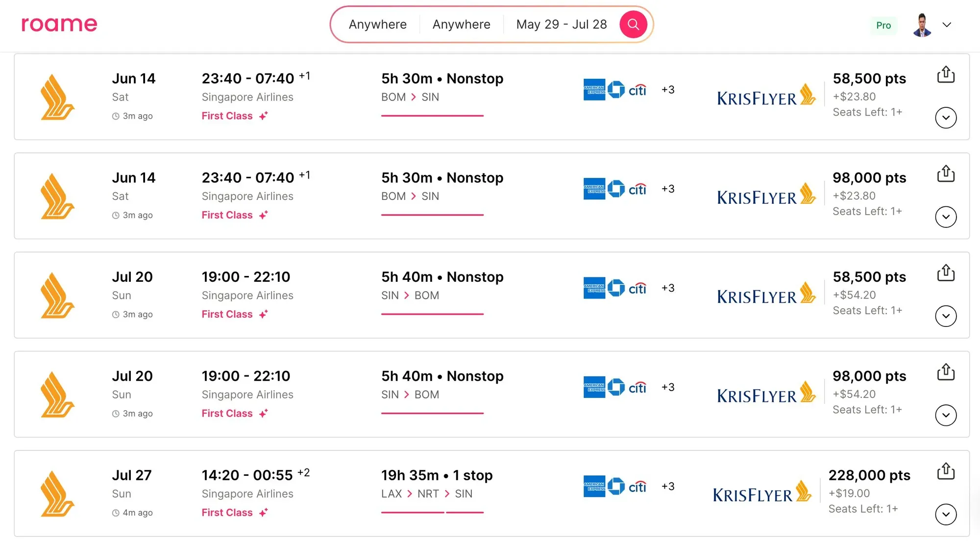
Task: Click the green Pro badge
Action: click(x=883, y=25)
